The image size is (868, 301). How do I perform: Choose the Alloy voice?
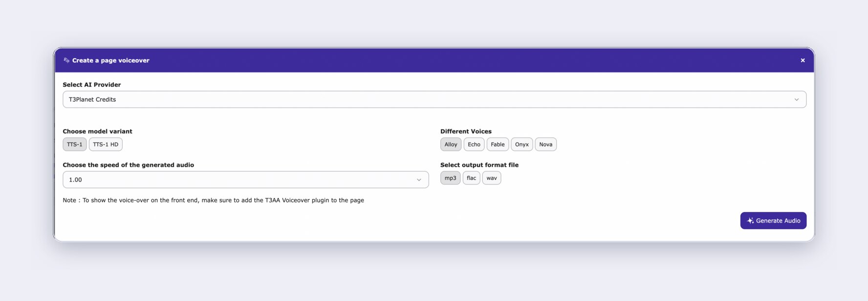[451, 144]
